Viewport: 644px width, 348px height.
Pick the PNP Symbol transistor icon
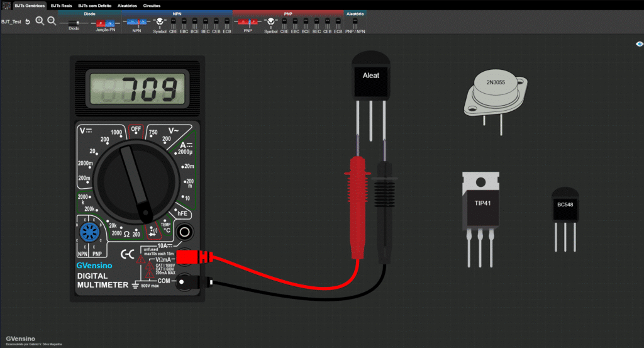pyautogui.click(x=270, y=23)
